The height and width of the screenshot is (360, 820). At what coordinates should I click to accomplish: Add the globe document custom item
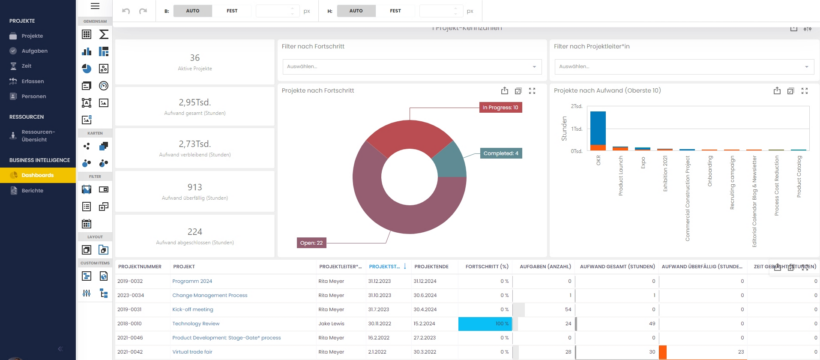(x=104, y=276)
